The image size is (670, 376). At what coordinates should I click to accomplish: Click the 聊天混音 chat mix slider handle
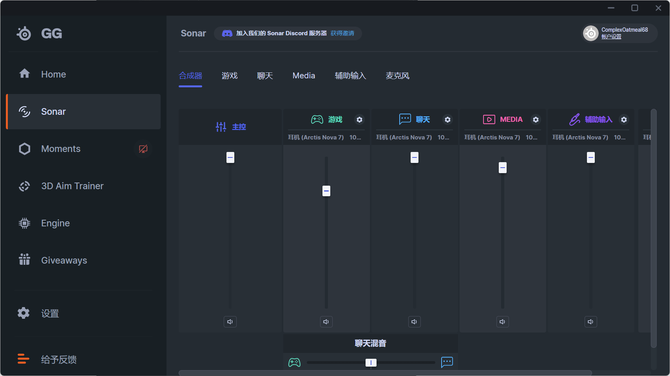[x=371, y=362]
